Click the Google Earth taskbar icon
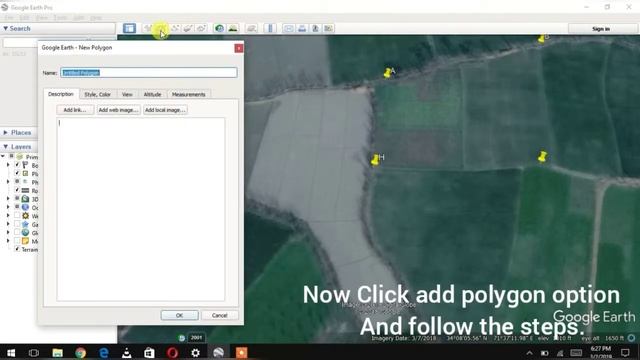 click(x=218, y=353)
